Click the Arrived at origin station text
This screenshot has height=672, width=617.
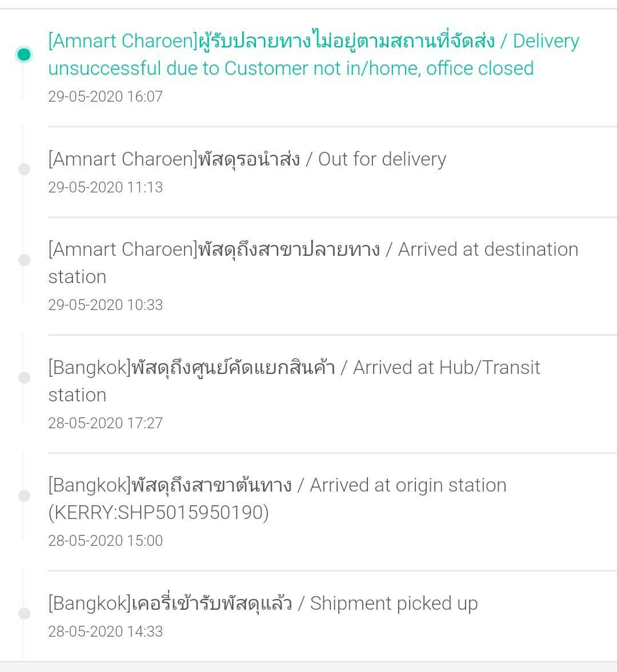click(x=408, y=485)
